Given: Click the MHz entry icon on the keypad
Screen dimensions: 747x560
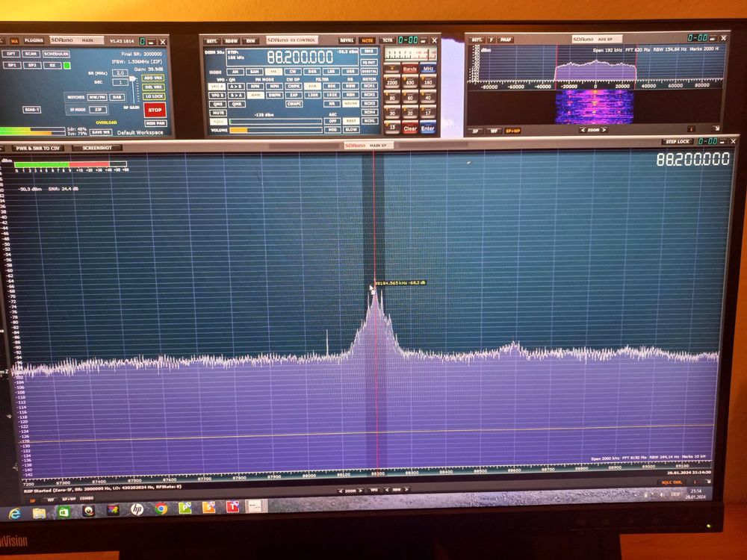Looking at the screenshot, I should 430,69.
